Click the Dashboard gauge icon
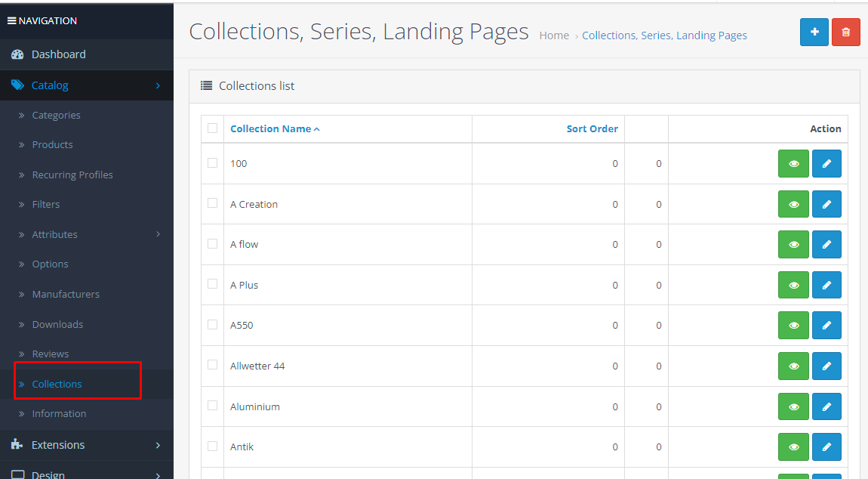Screen dimensions: 868x479 pos(17,54)
